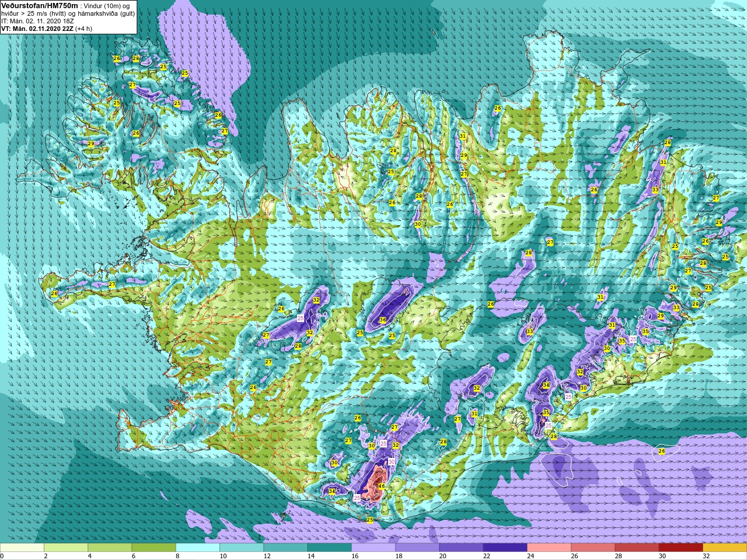Viewport: 747px width, 560px height.
Task: Click the legend tick label '0'
Action: pos(2,556)
